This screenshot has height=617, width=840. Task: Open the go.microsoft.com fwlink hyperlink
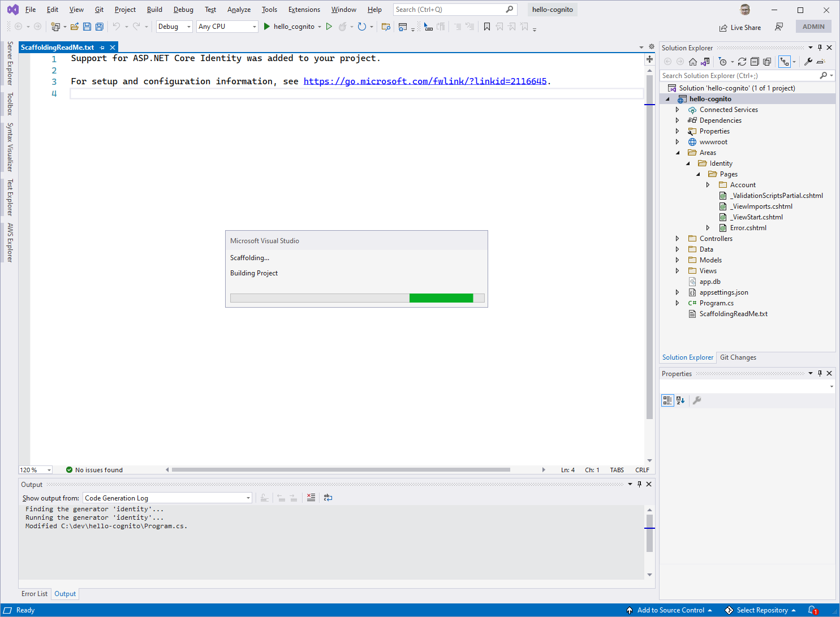pyautogui.click(x=425, y=81)
